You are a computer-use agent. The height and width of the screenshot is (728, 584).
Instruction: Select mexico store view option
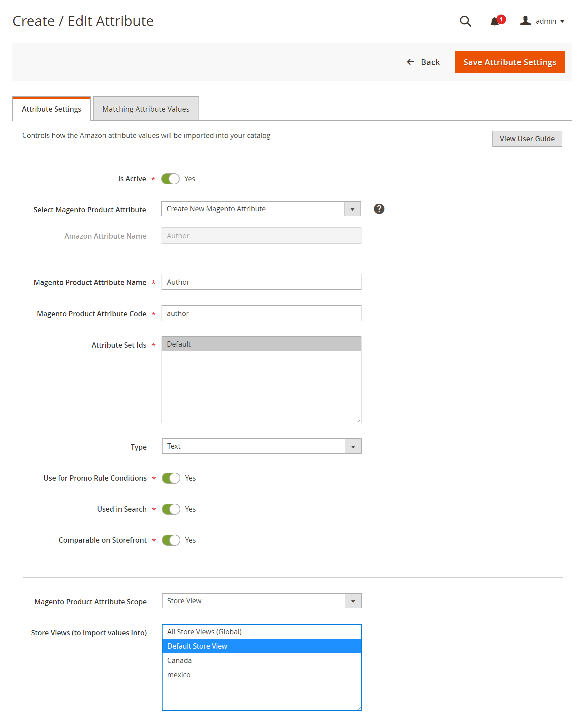click(x=262, y=675)
